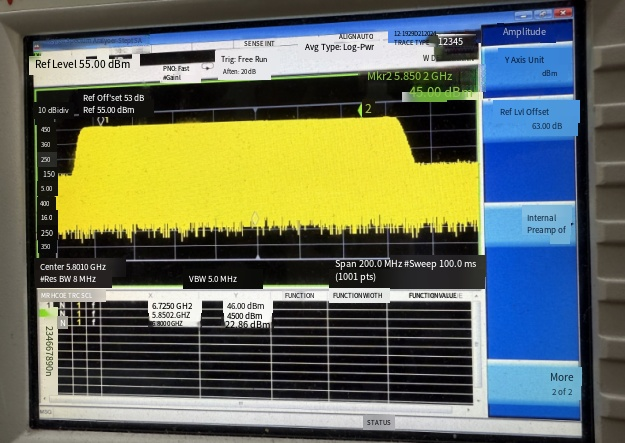Click the Center 5.8010 GHz annotation

(x=73, y=267)
